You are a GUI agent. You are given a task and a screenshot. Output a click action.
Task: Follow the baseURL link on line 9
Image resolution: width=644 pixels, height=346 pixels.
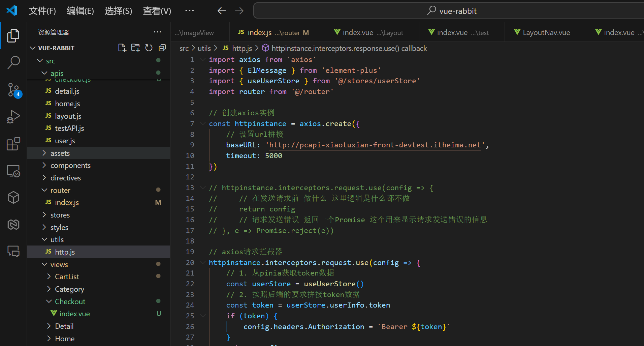click(x=375, y=145)
